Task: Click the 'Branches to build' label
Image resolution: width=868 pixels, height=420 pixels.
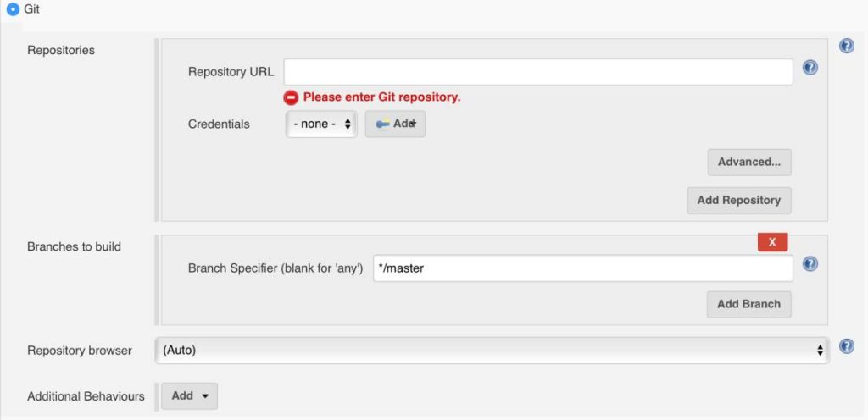Action: pos(74,246)
